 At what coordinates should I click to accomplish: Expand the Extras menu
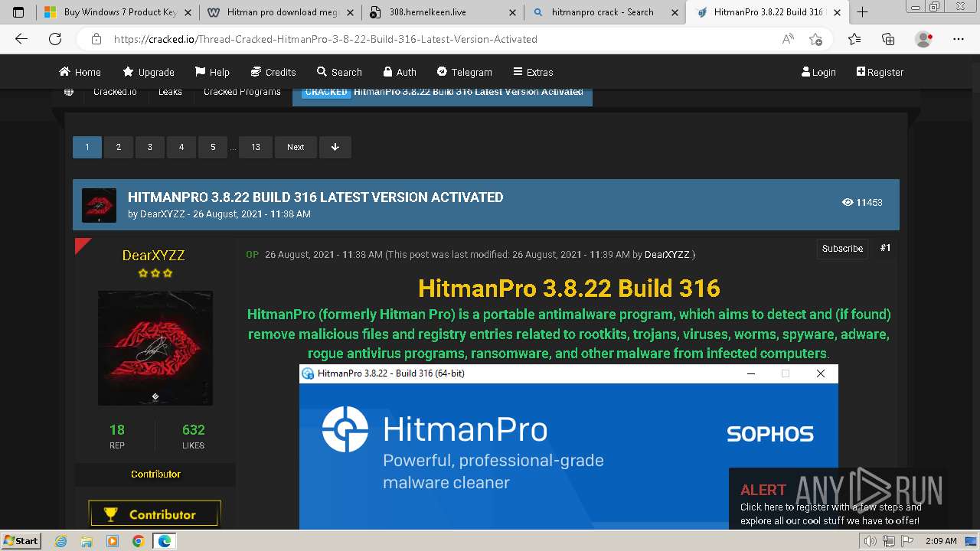[x=533, y=72]
